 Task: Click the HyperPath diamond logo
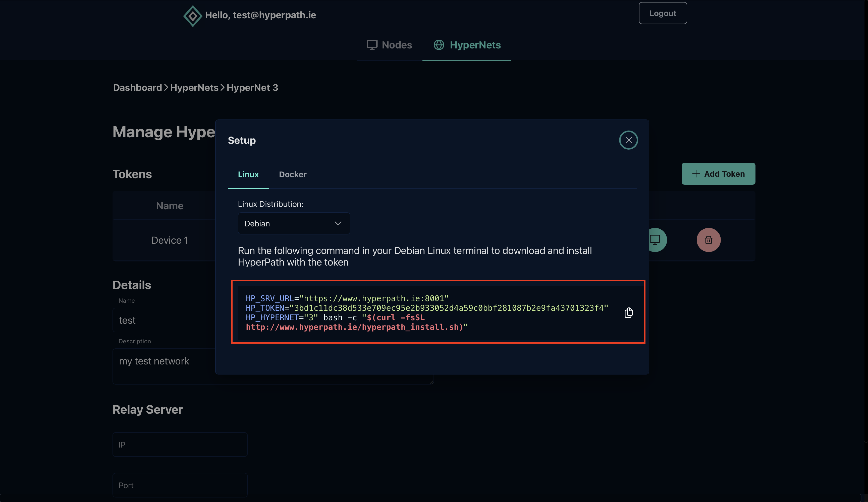(193, 16)
